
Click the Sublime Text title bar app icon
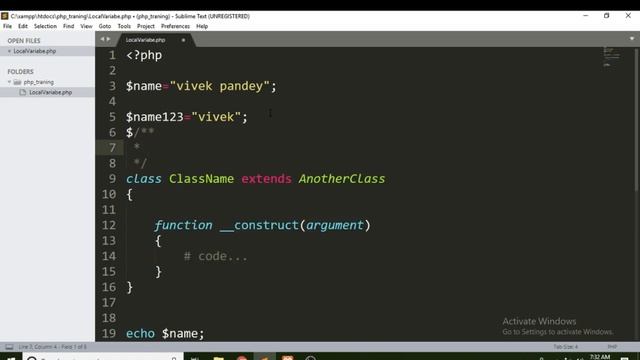point(4,16)
